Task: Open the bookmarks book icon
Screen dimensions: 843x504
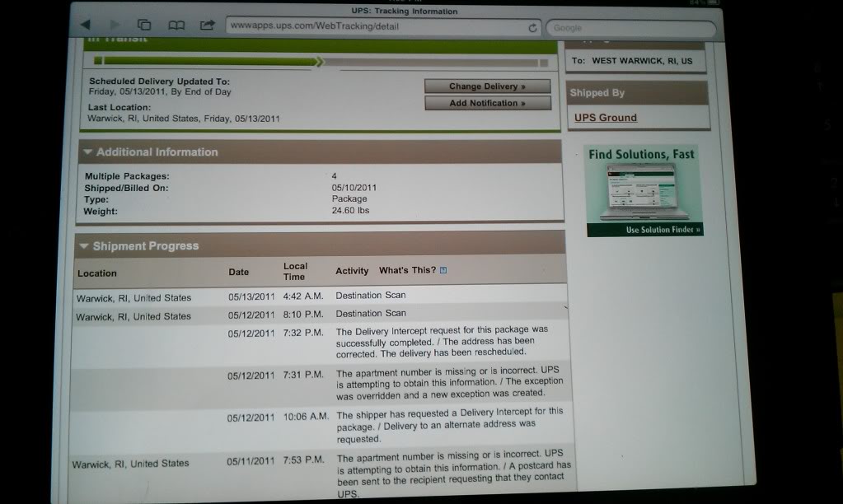Action: point(176,26)
